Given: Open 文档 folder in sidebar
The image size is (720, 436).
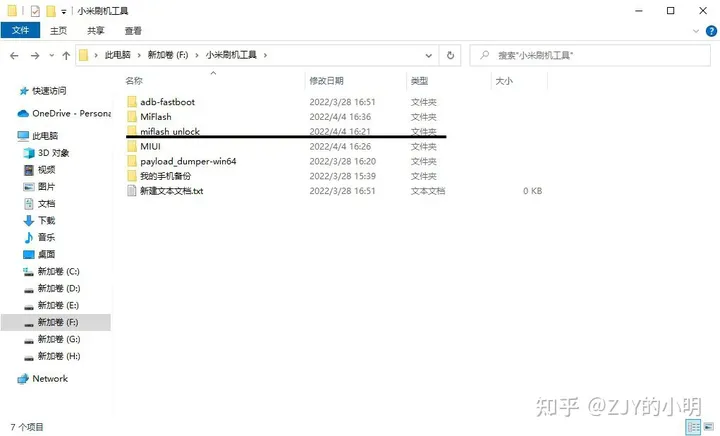Looking at the screenshot, I should coord(39,204).
